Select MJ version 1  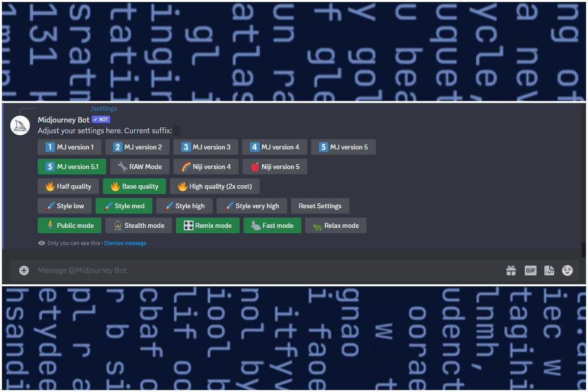[x=70, y=147]
